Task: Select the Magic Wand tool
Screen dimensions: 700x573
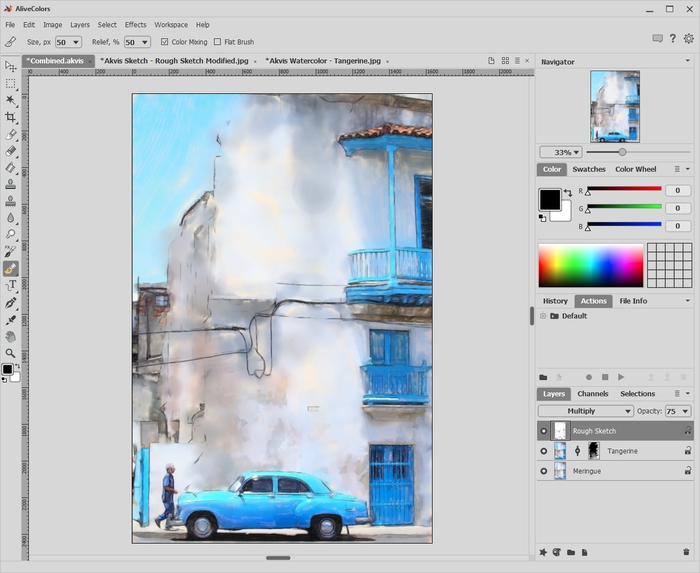Action: click(x=10, y=100)
